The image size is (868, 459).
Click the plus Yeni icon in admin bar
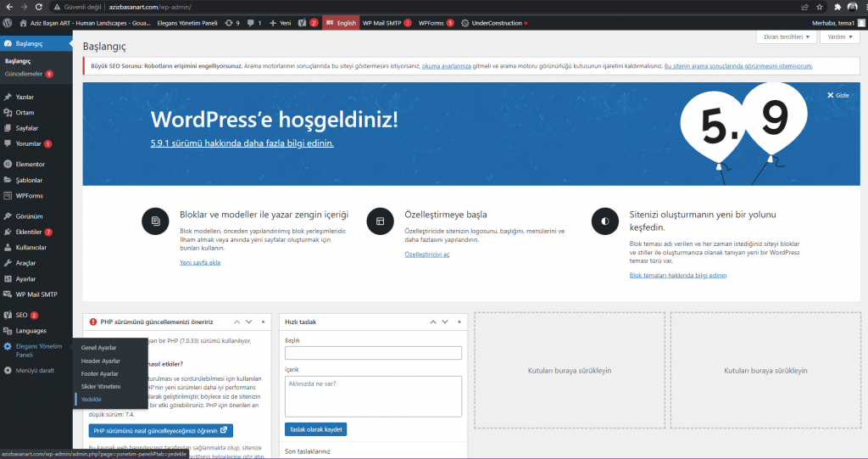[272, 23]
